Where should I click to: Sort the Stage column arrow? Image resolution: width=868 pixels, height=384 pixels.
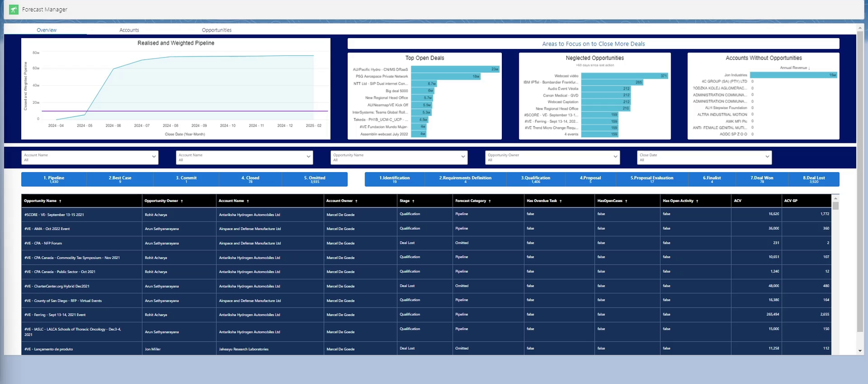coord(413,201)
